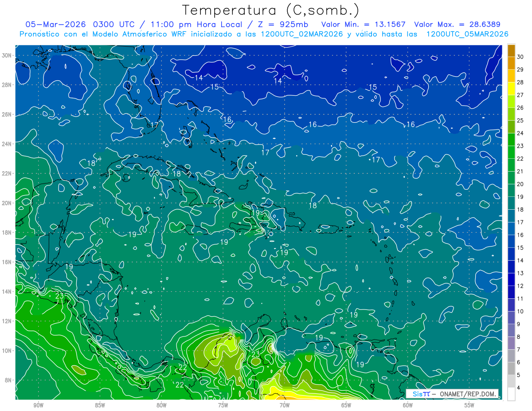
Task: Click the latitude label "14N"
Action: (7, 291)
